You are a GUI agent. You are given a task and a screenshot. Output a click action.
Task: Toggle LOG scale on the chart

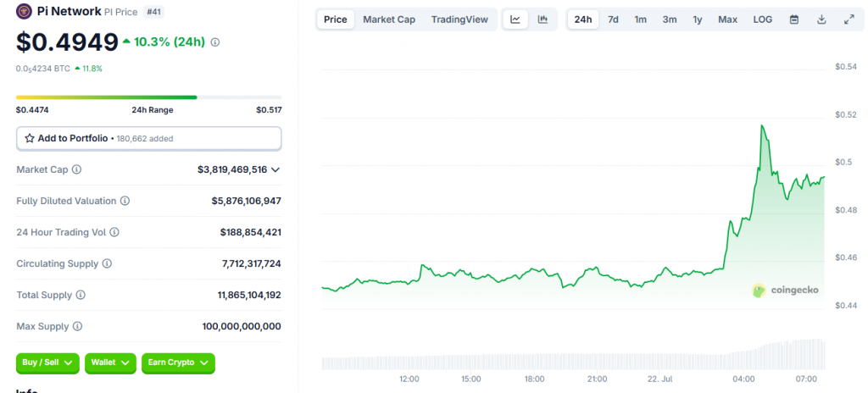762,19
